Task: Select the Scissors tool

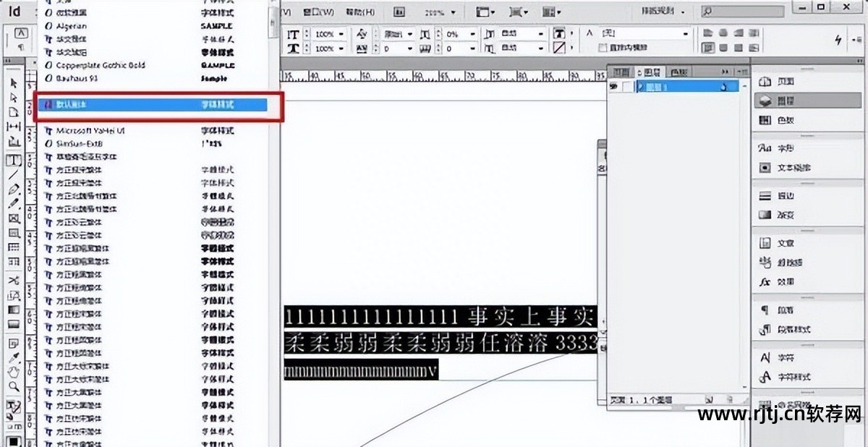Action: tap(13, 281)
